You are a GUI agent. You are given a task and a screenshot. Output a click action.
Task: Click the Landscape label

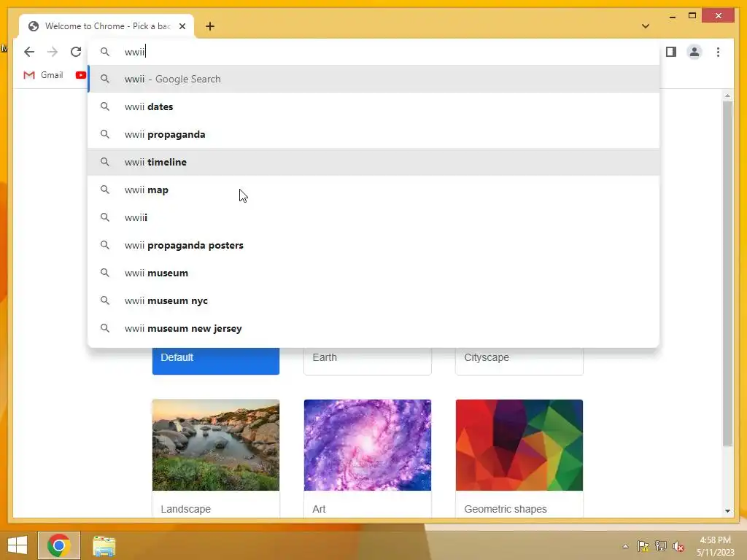(186, 509)
